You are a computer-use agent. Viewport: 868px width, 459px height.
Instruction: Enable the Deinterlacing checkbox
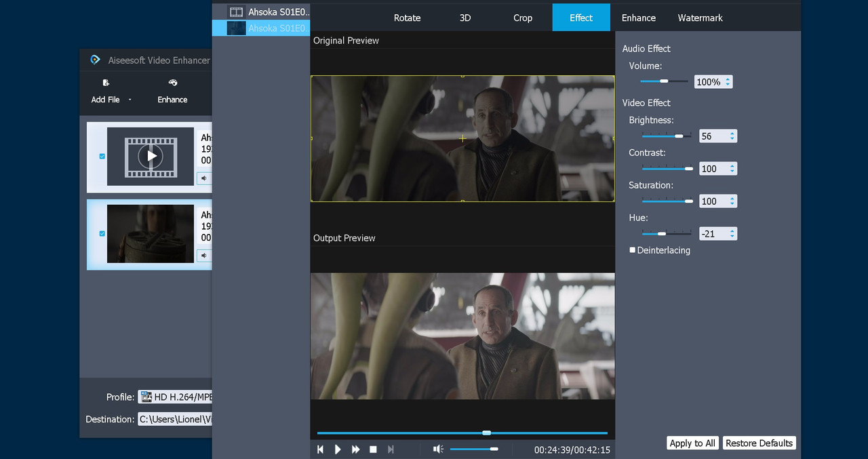pos(633,250)
